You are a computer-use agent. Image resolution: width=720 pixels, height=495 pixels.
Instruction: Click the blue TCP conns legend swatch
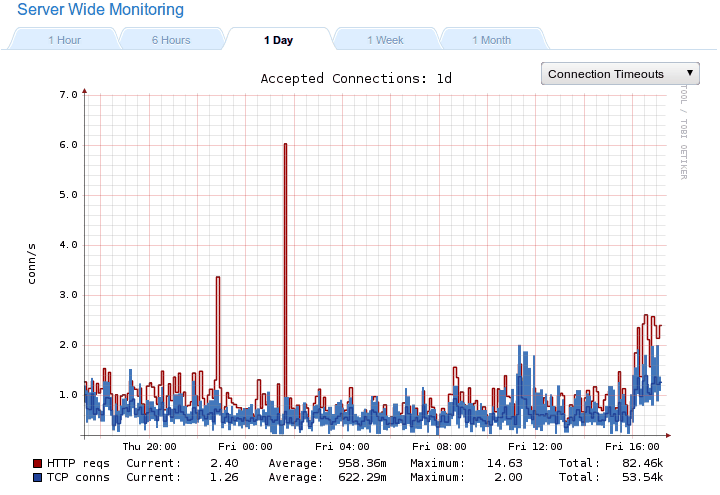pos(38,478)
